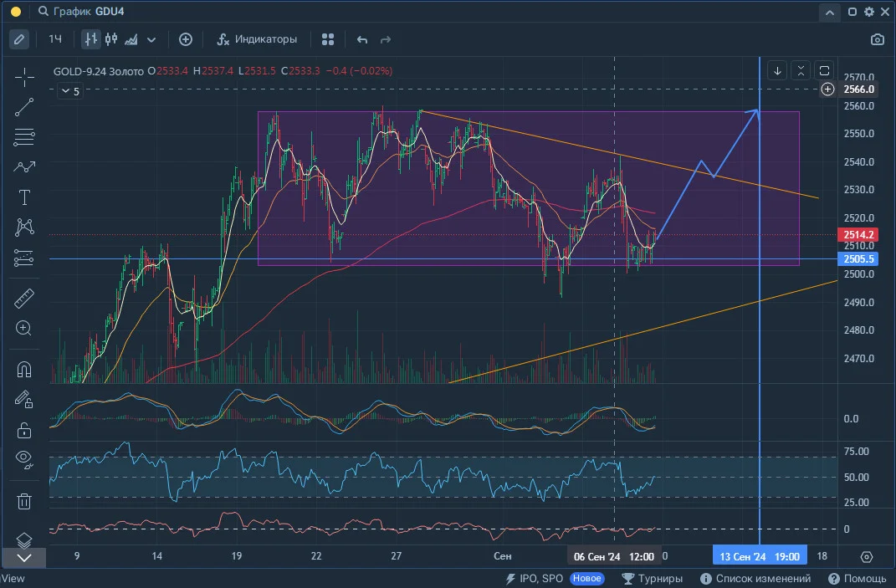Screen dimensions: 896x588
Task: Open the forecasting position tools
Action: coord(24,257)
